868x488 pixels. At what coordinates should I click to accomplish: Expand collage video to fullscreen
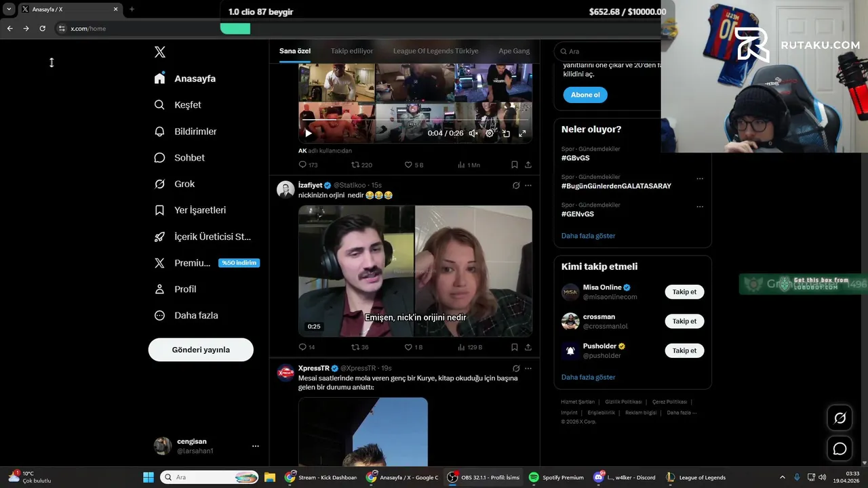[x=522, y=134]
